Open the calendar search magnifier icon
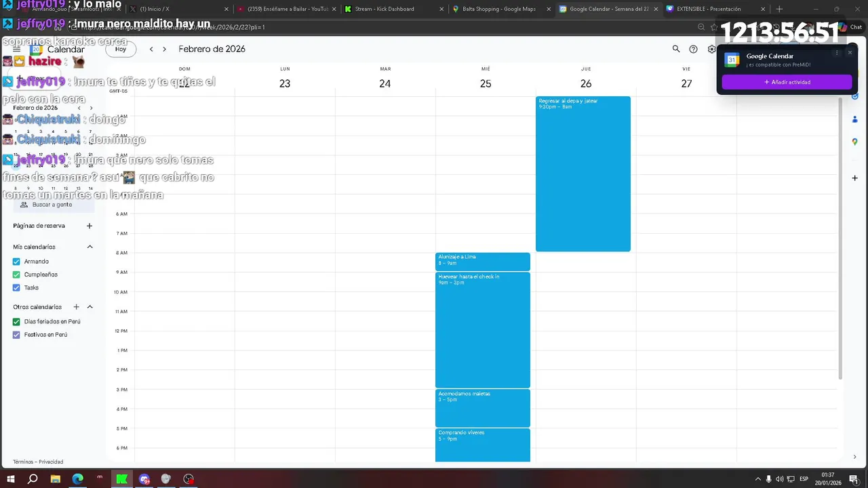Screen dimensions: 868x488 pos(676,49)
